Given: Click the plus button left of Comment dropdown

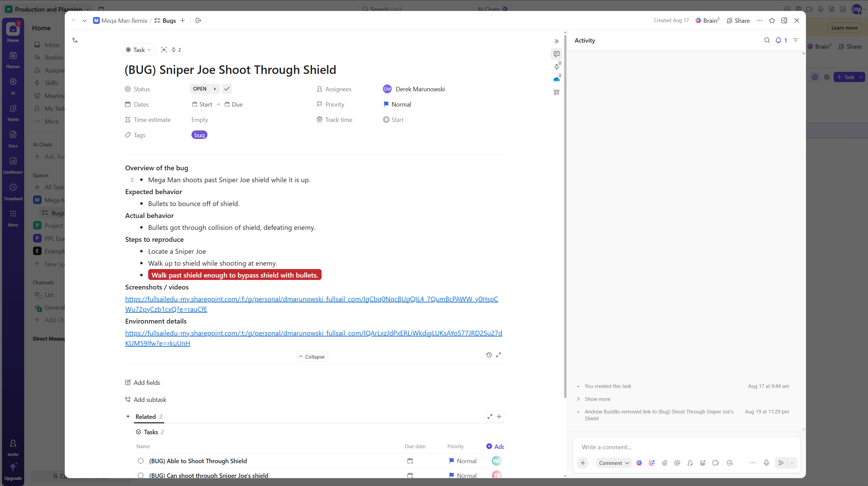Looking at the screenshot, I should tap(583, 463).
